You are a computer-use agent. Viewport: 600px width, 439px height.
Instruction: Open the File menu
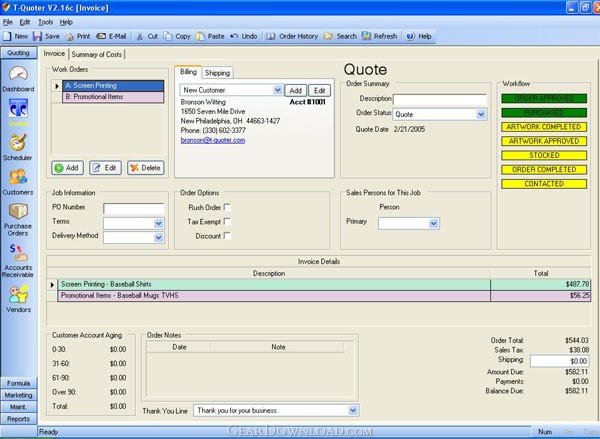(8, 22)
